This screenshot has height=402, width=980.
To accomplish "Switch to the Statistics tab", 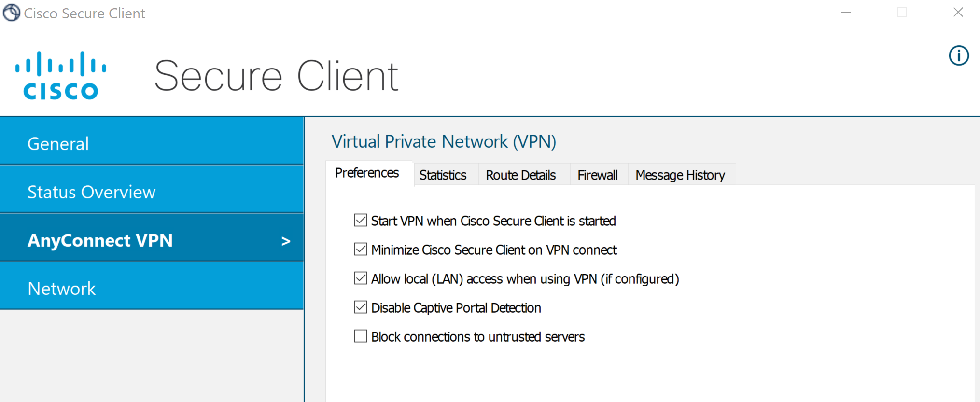I will coord(443,175).
